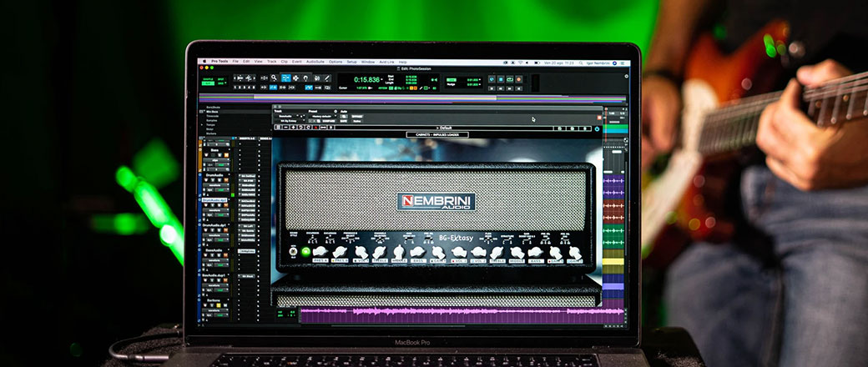Toggle the amp voicing style switch
This screenshot has width=868, height=367.
tap(293, 252)
